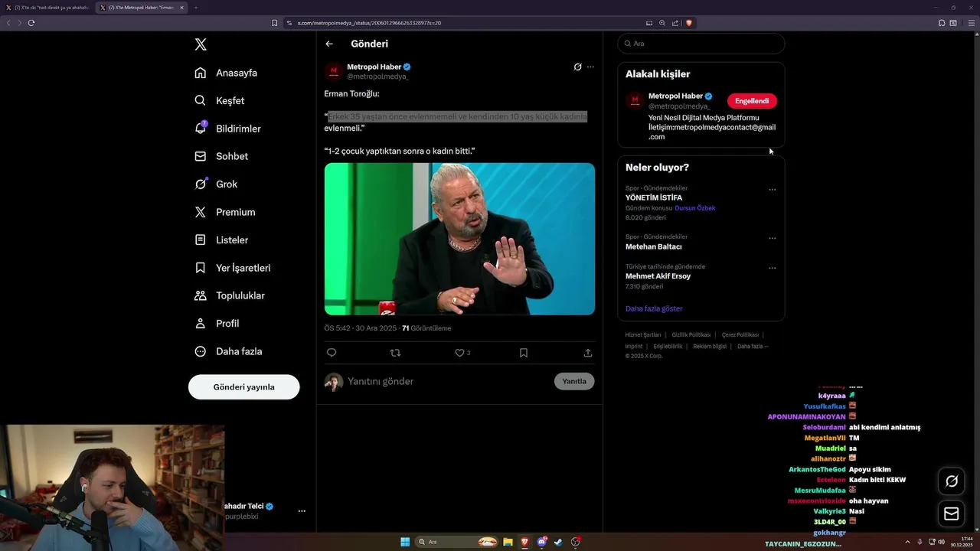This screenshot has width=980, height=551.
Task: Click Daha fazla göster link
Action: pyautogui.click(x=654, y=308)
